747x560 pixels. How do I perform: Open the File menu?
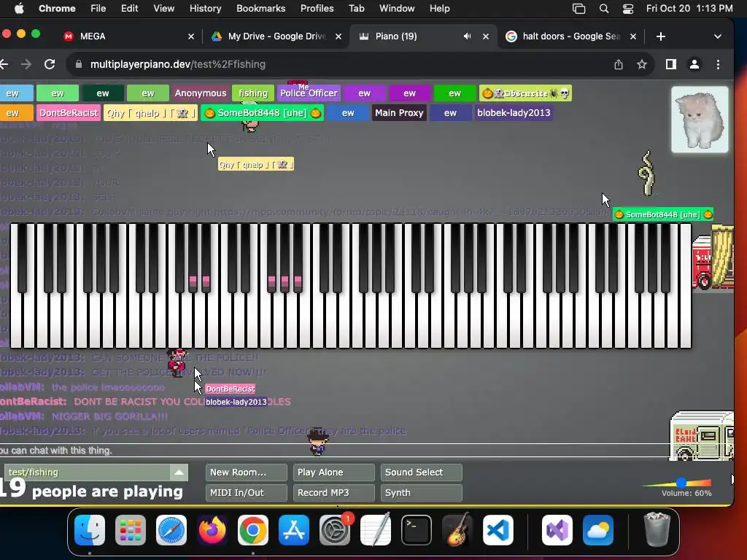coord(98,9)
